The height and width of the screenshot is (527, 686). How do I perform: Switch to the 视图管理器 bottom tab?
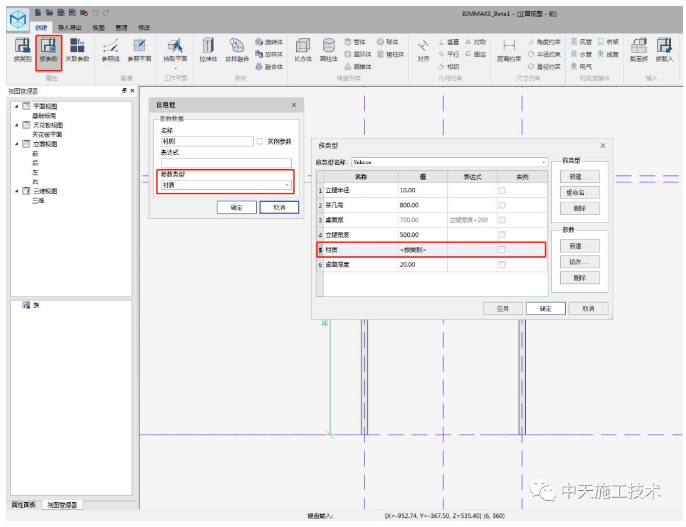[62, 505]
